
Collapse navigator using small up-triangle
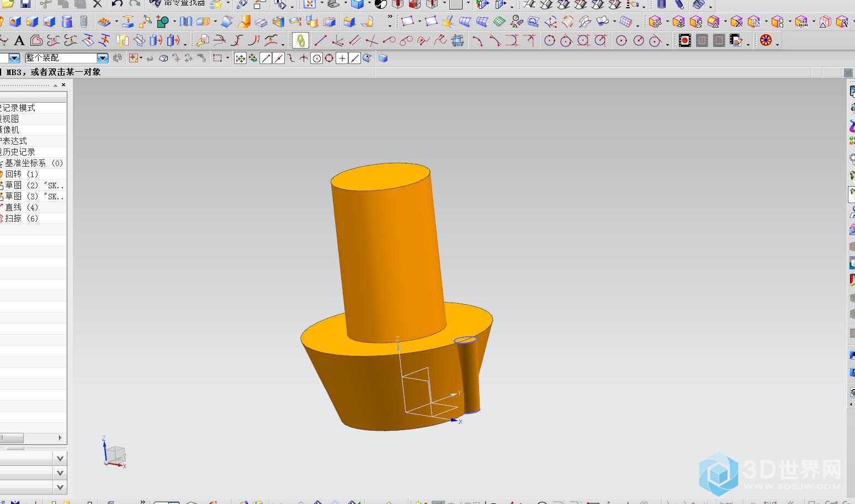pyautogui.click(x=55, y=86)
